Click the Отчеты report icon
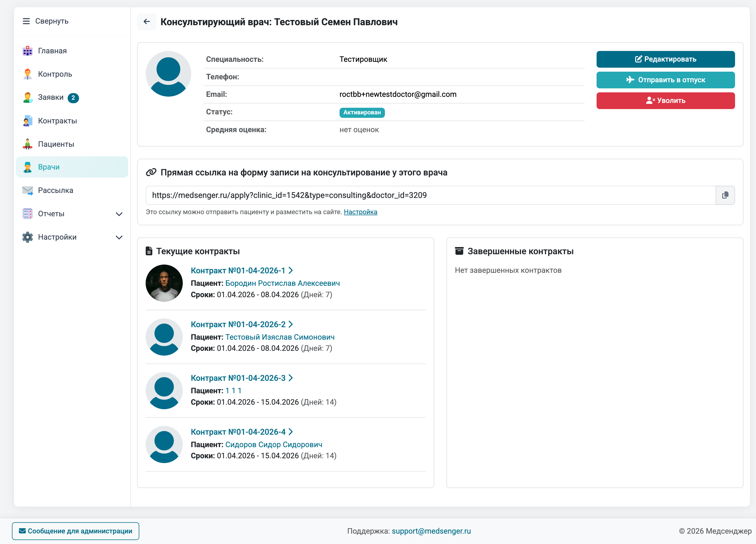756x544 pixels. (28, 214)
